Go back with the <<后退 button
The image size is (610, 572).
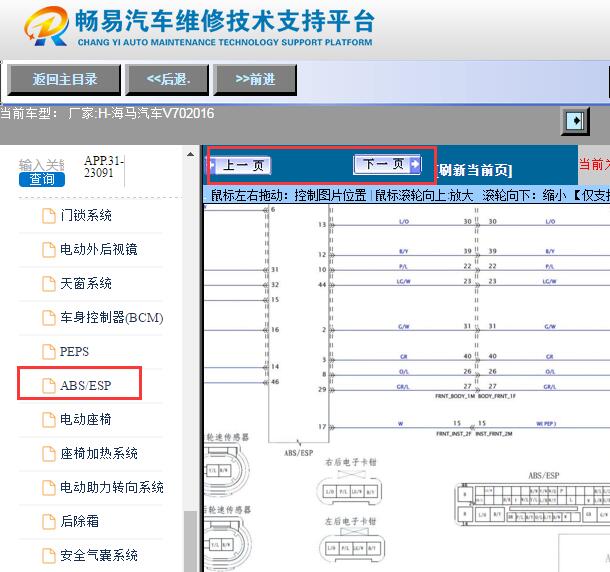click(167, 80)
